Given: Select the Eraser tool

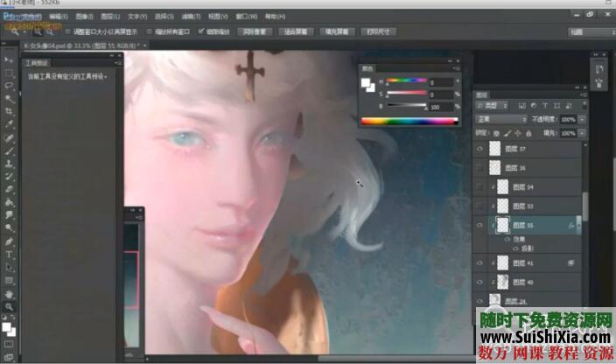Looking at the screenshot, I should (x=9, y=190).
